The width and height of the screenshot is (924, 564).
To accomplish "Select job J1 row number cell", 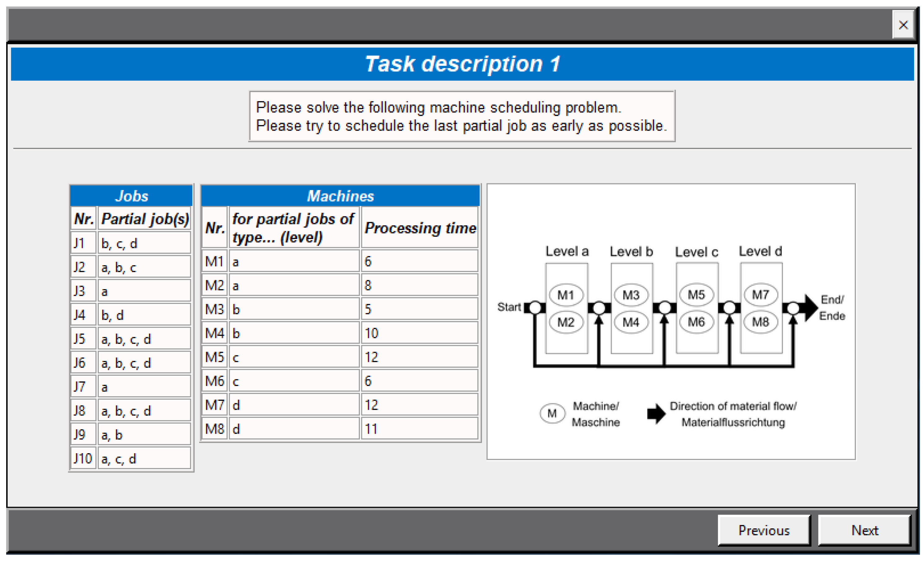I will tap(83, 243).
